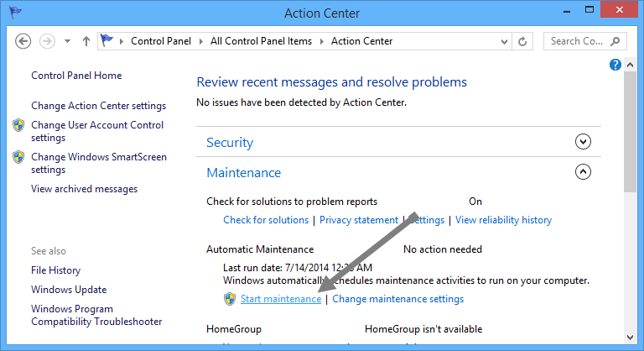Click the Action Center flag in address bar

[x=106, y=40]
